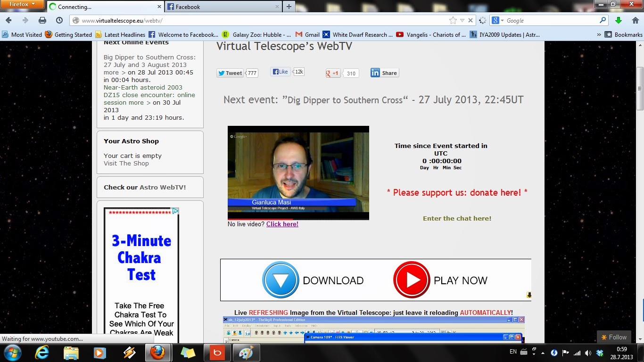The image size is (644, 362).
Task: Stop page loading with X button
Action: click(471, 20)
